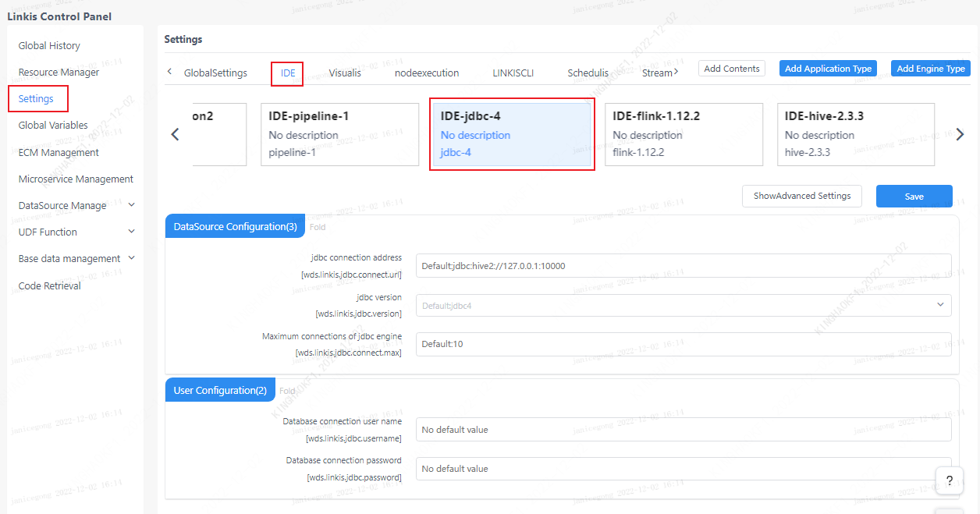Viewport: 980px width, 514px height.
Task: Expand the UDF Function submenu
Action: pyautogui.click(x=131, y=232)
